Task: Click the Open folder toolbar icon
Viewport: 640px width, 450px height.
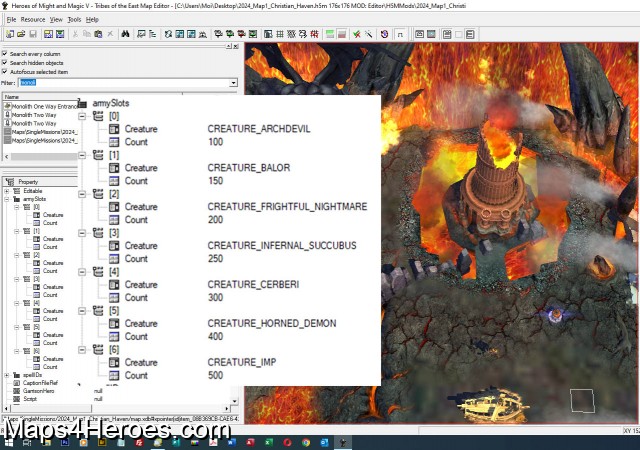Action: tap(21, 34)
